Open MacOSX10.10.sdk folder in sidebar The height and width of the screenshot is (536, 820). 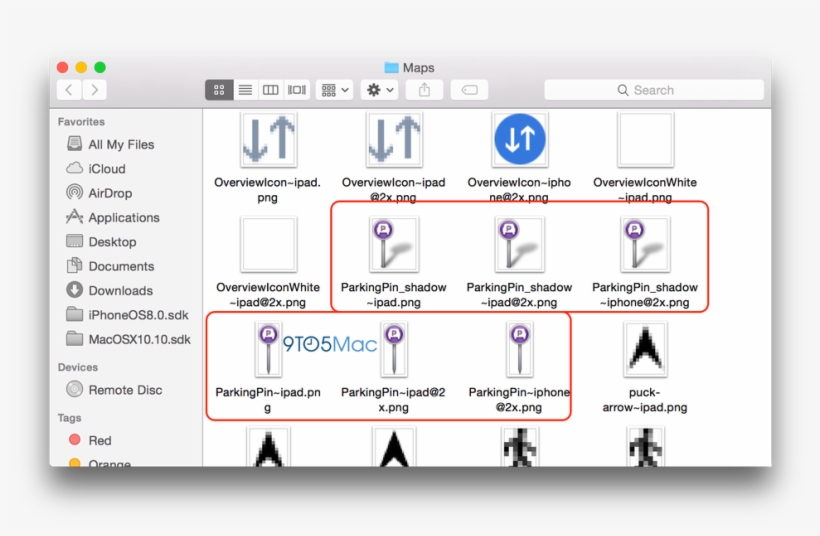click(x=129, y=339)
